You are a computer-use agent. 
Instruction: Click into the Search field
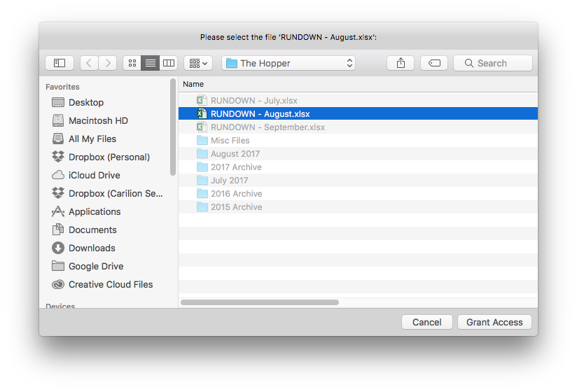coord(493,63)
